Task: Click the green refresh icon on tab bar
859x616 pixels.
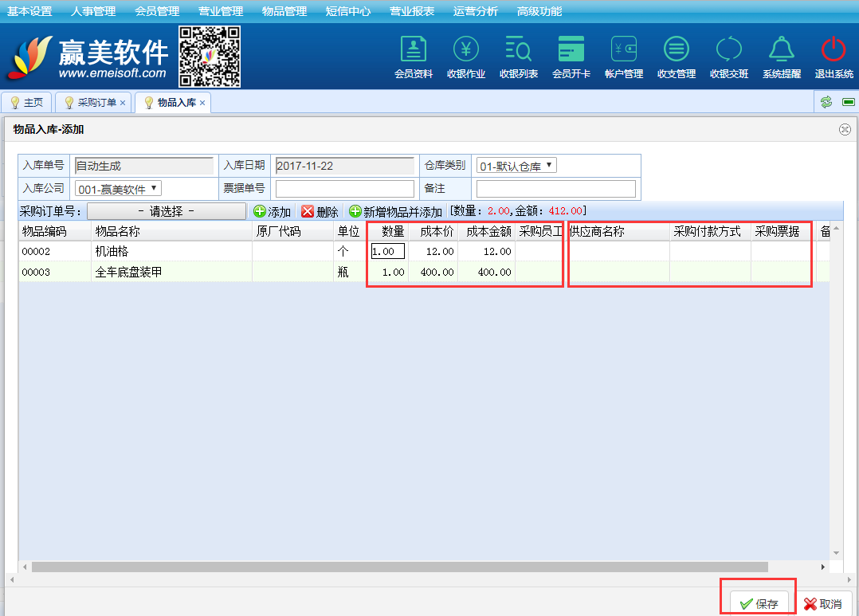Action: [826, 102]
